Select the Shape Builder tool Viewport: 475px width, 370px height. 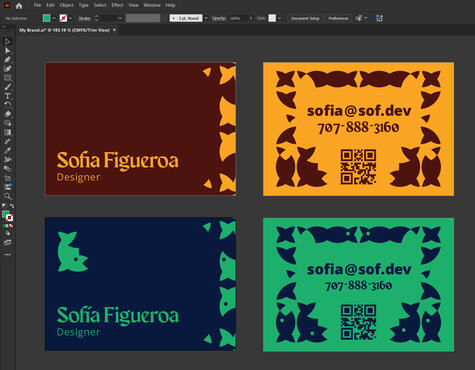coord(7,123)
